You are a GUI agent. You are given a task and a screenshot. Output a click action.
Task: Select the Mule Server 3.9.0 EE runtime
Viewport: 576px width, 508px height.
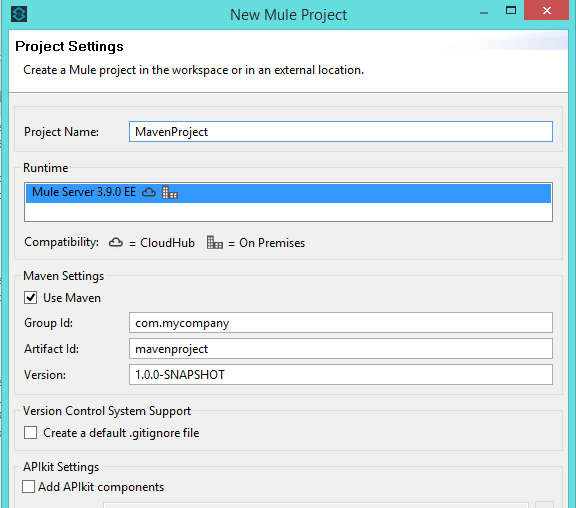[288, 193]
